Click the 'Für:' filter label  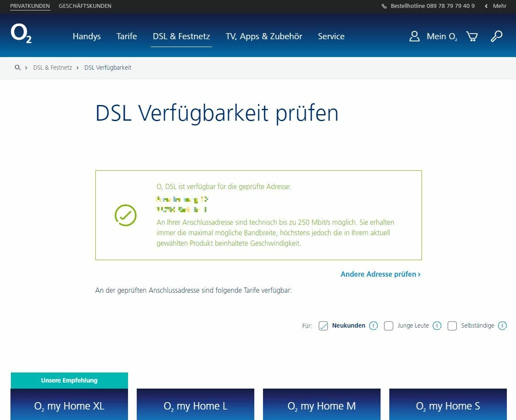pos(307,326)
